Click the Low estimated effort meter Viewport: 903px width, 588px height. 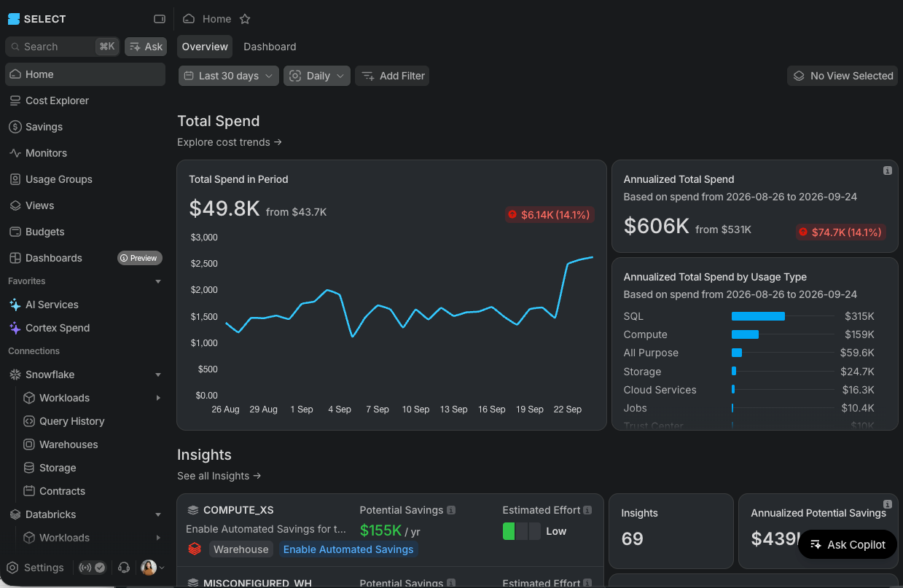522,531
